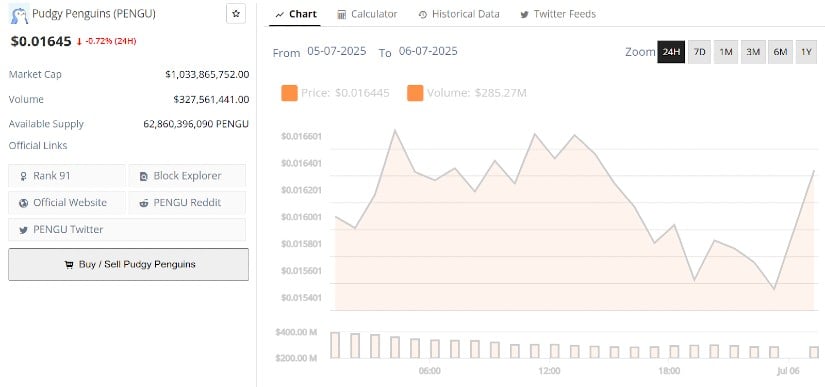825x387 pixels.
Task: Click the orange Volume color swatch
Action: click(x=415, y=93)
